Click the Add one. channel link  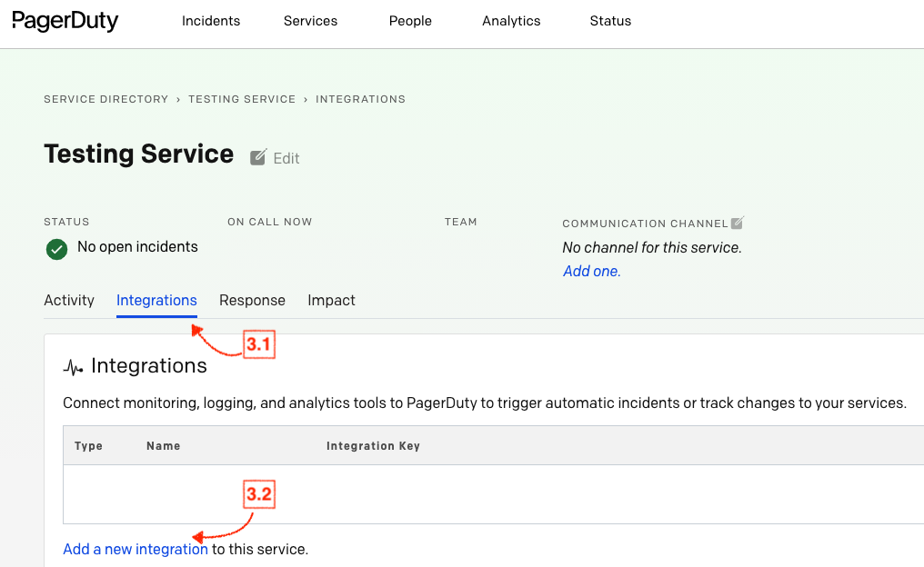coord(592,271)
